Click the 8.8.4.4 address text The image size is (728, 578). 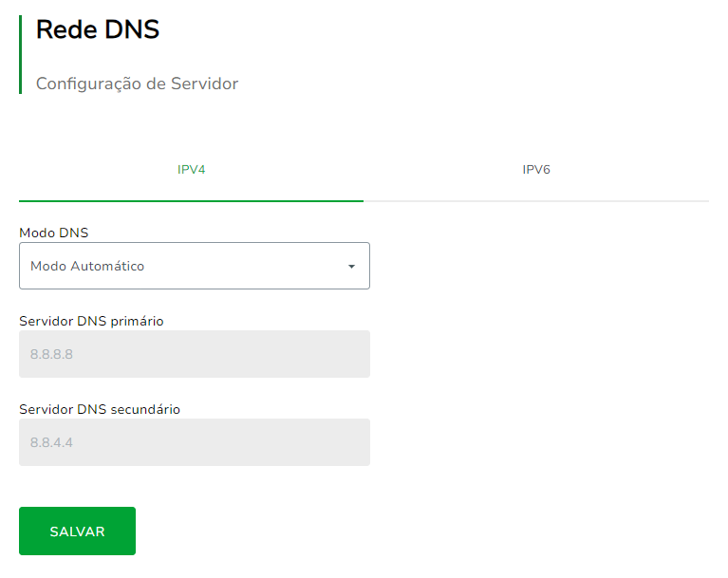[x=51, y=443]
